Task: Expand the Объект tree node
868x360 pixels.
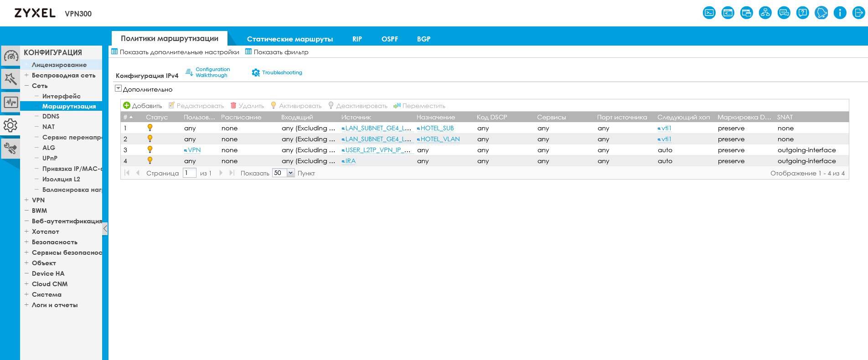Action: pyautogui.click(x=26, y=263)
